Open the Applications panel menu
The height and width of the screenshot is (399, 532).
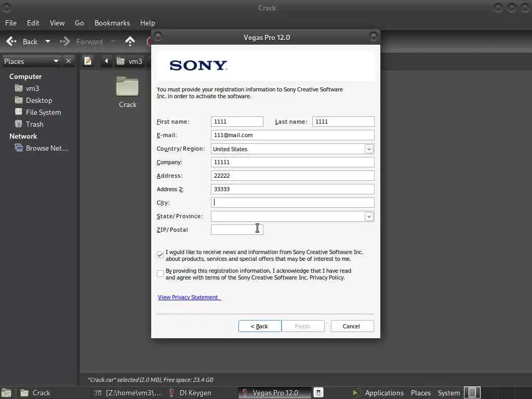[x=378, y=393]
